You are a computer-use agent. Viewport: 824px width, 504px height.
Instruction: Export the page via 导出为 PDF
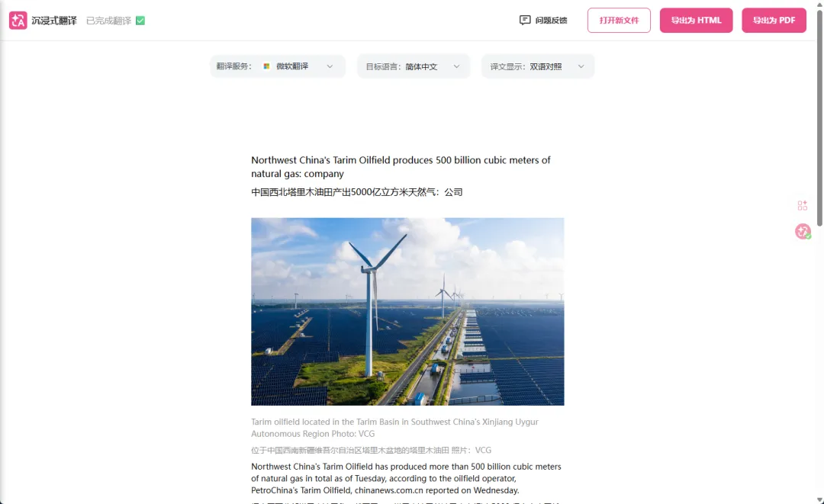[x=774, y=20]
